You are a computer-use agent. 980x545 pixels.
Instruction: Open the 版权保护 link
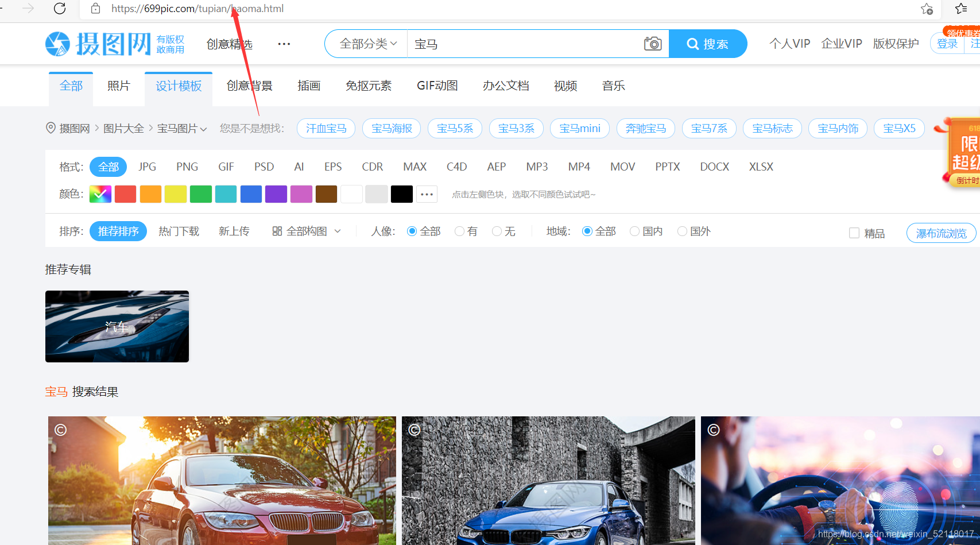(896, 44)
